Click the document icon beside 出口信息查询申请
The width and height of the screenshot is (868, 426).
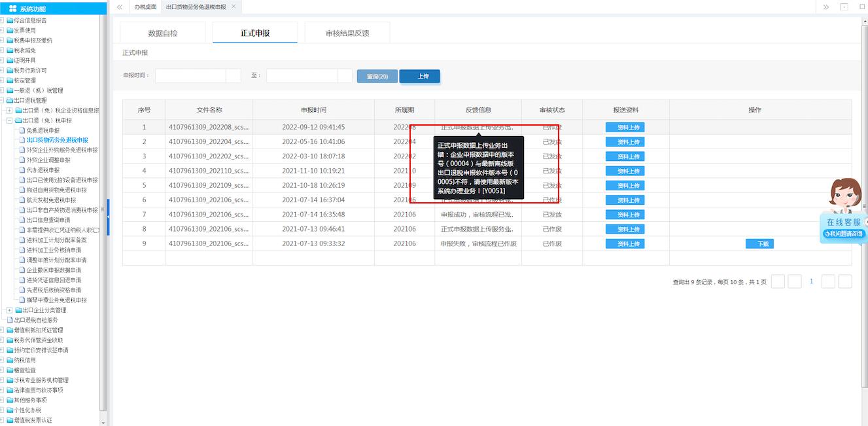coord(22,220)
